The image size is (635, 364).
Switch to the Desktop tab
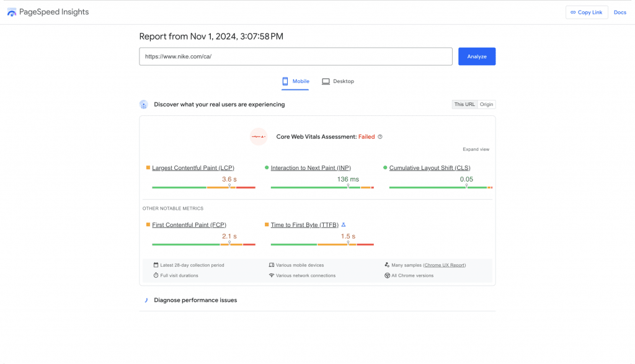[x=338, y=81]
